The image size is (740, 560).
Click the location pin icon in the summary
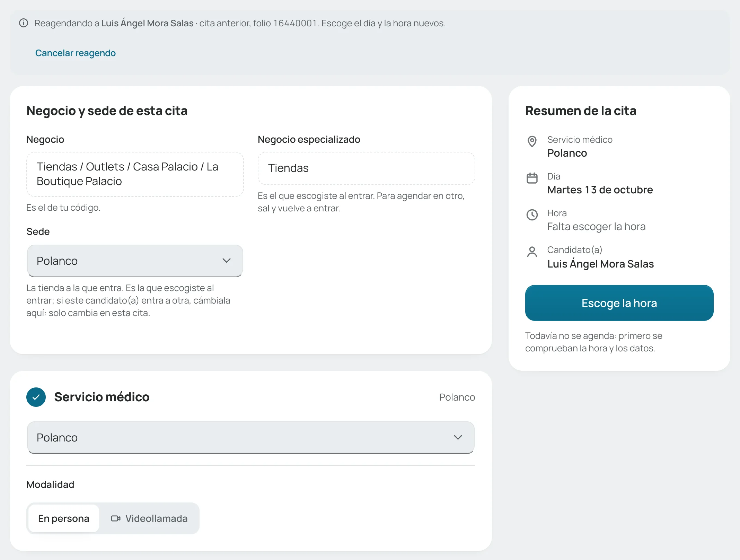532,141
